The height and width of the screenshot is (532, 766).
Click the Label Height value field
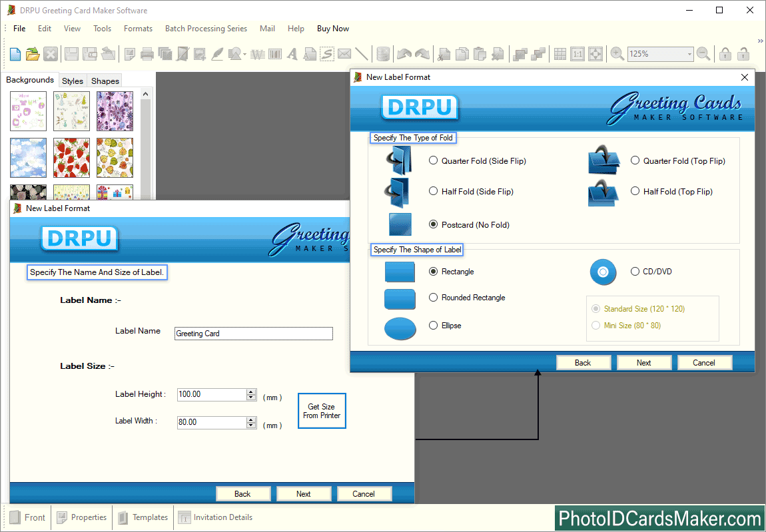[x=212, y=394]
